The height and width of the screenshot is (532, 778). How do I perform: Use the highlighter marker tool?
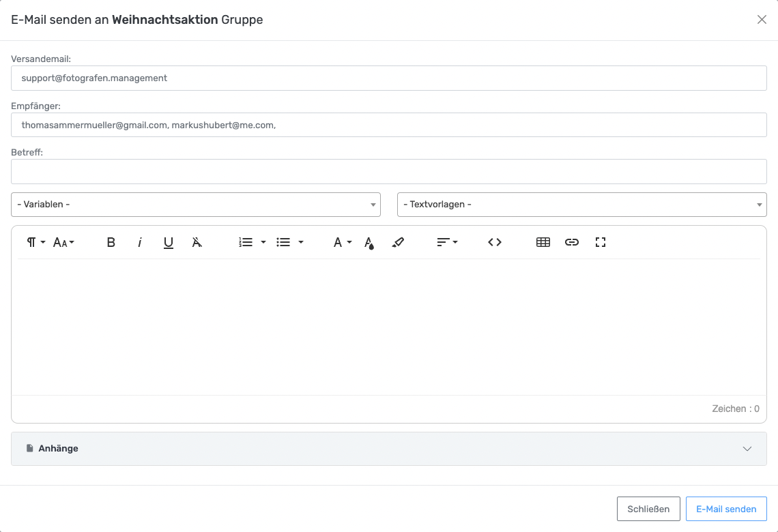pos(399,242)
